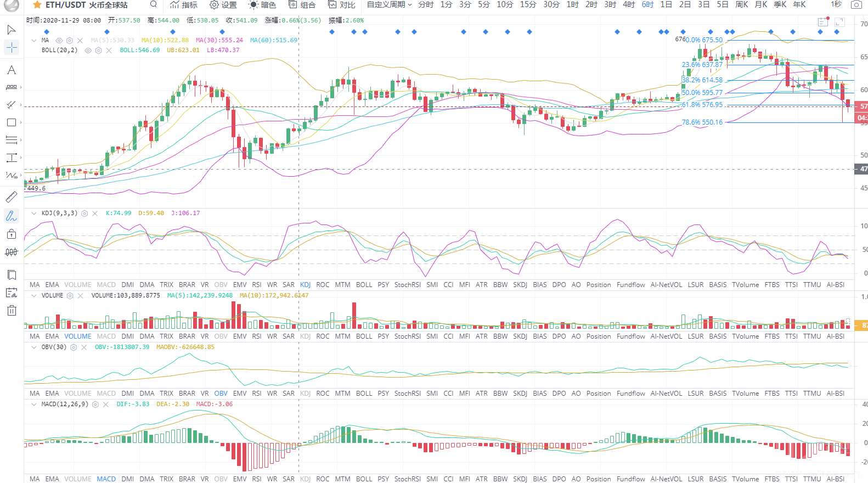Open the 指标 indicators button
Image resolution: width=868 pixels, height=483 pixels.
pyautogui.click(x=184, y=5)
